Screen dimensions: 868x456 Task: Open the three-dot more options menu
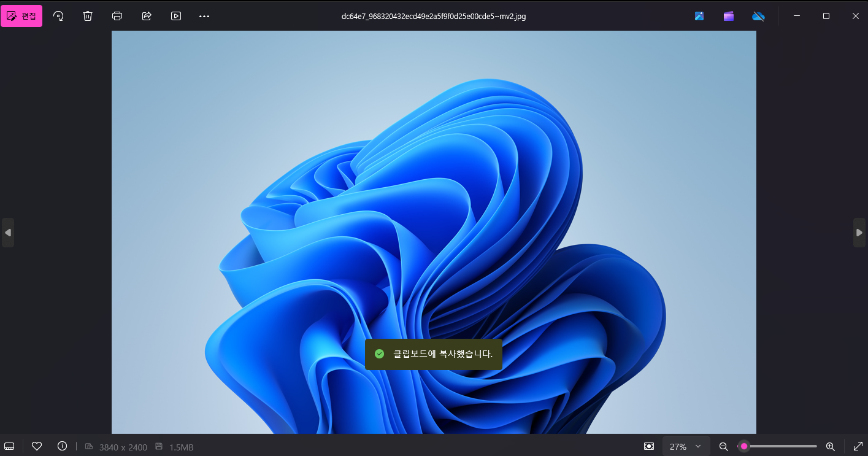[x=205, y=17]
